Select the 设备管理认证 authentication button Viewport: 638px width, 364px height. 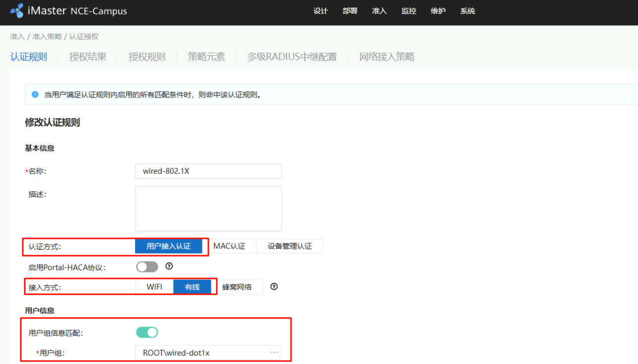[290, 246]
